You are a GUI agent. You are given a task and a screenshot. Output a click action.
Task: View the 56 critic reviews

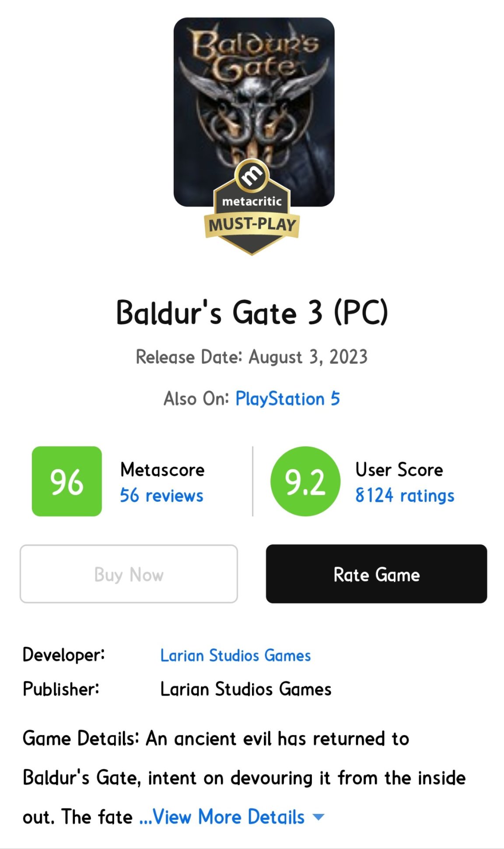click(x=161, y=496)
